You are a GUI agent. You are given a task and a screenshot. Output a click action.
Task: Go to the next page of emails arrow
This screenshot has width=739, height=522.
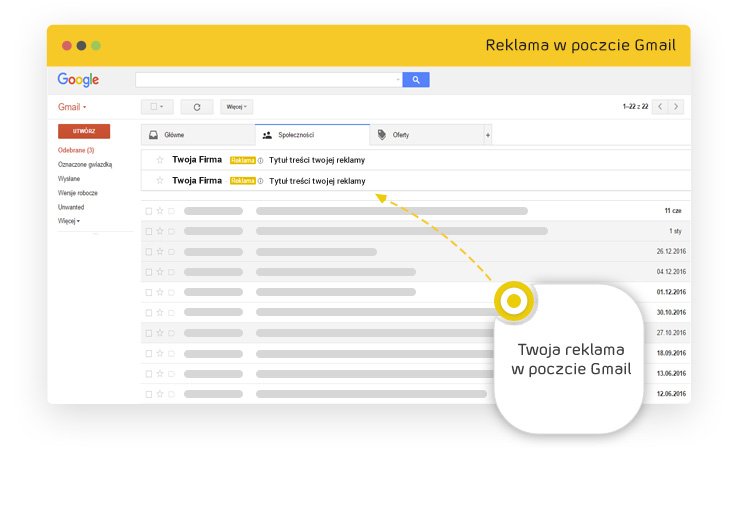(x=677, y=107)
